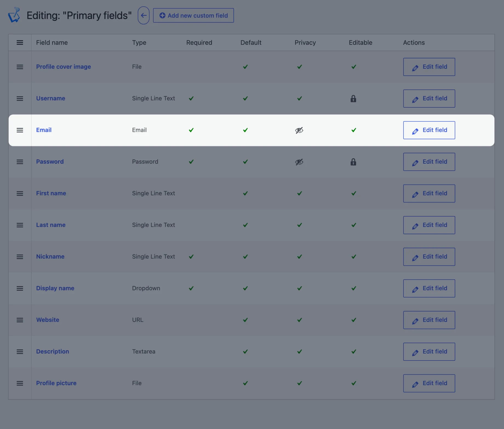Click the Editing Primary fields page title
504x429 pixels.
79,15
